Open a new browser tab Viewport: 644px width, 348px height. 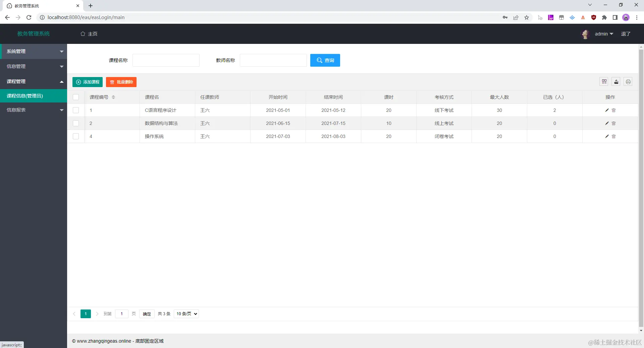tap(91, 6)
